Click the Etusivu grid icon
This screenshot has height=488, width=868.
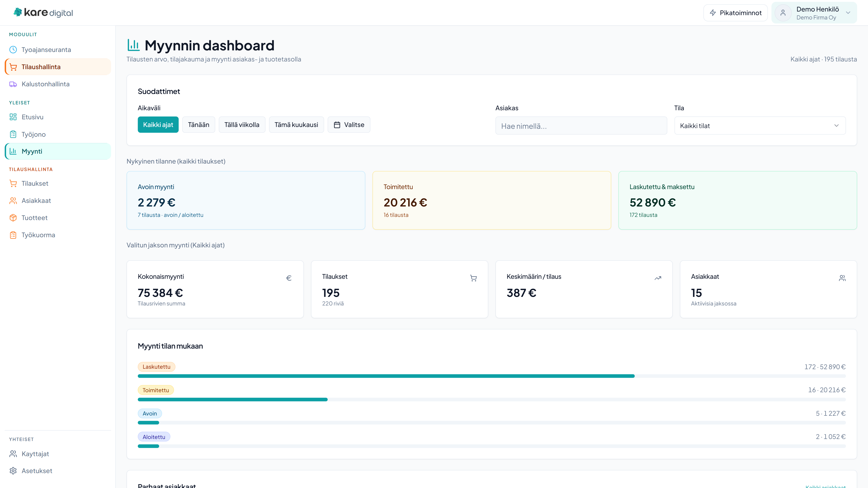[x=13, y=117]
